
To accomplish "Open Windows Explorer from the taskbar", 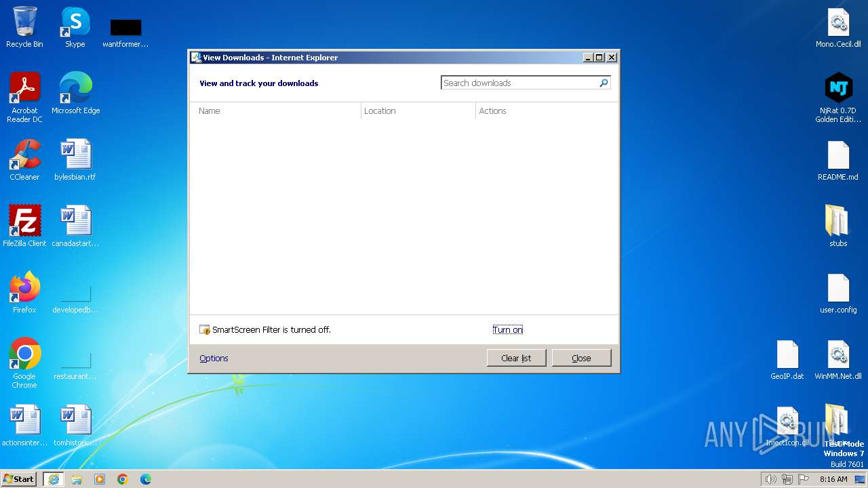I will [x=77, y=479].
